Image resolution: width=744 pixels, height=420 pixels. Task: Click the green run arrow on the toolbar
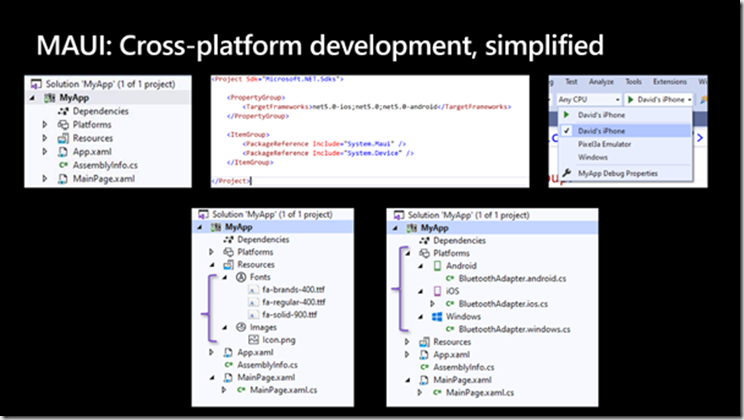click(x=631, y=100)
